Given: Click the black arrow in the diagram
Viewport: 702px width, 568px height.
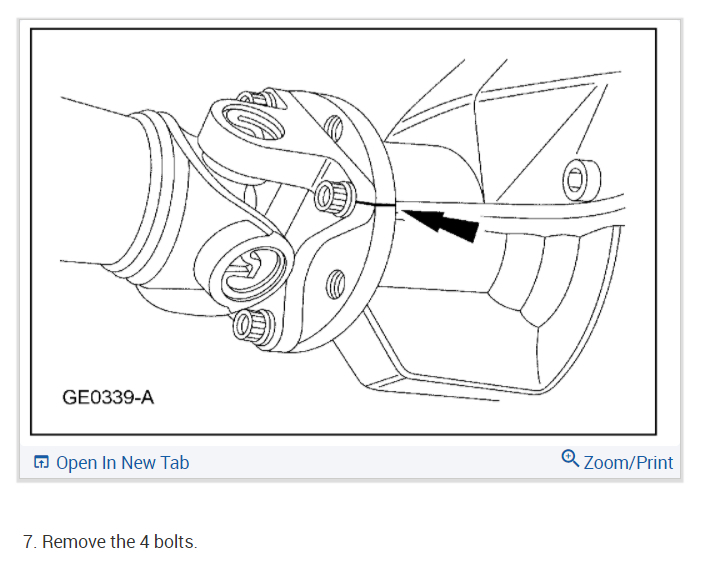Looking at the screenshot, I should pyautogui.click(x=441, y=225).
